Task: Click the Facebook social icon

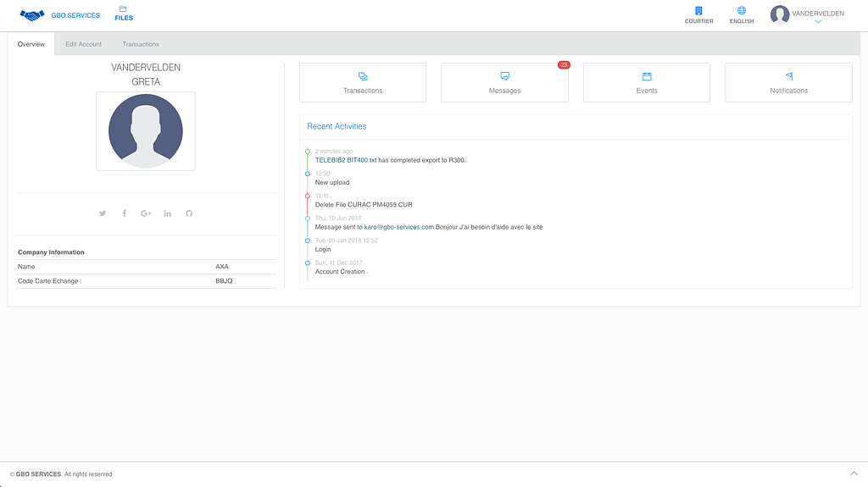Action: tap(124, 213)
